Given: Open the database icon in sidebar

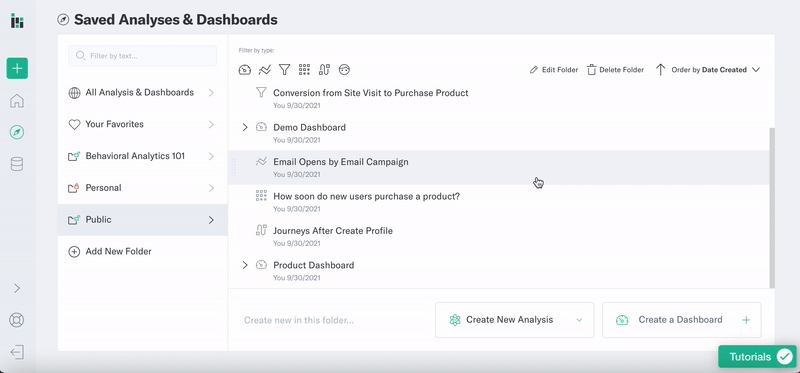Looking at the screenshot, I should pyautogui.click(x=17, y=164).
